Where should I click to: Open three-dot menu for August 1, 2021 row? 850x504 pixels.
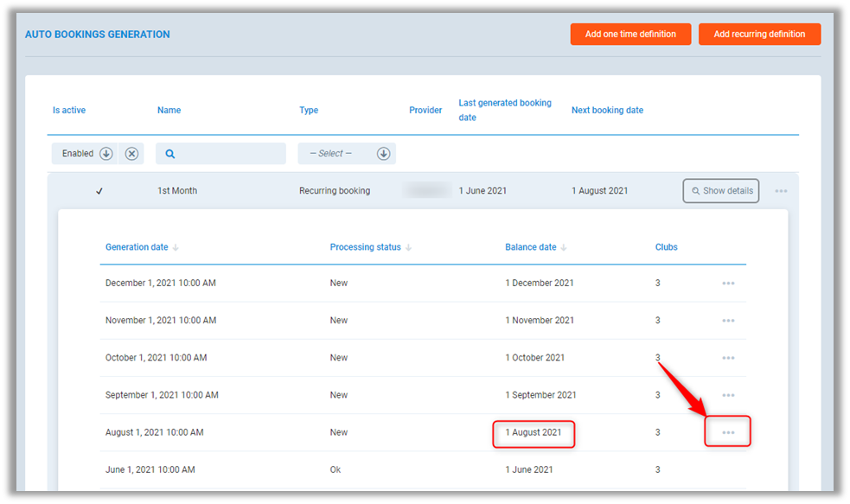coord(728,432)
